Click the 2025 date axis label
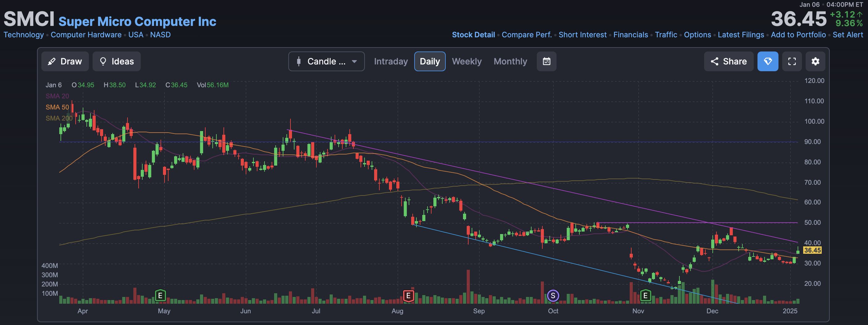 pos(790,311)
